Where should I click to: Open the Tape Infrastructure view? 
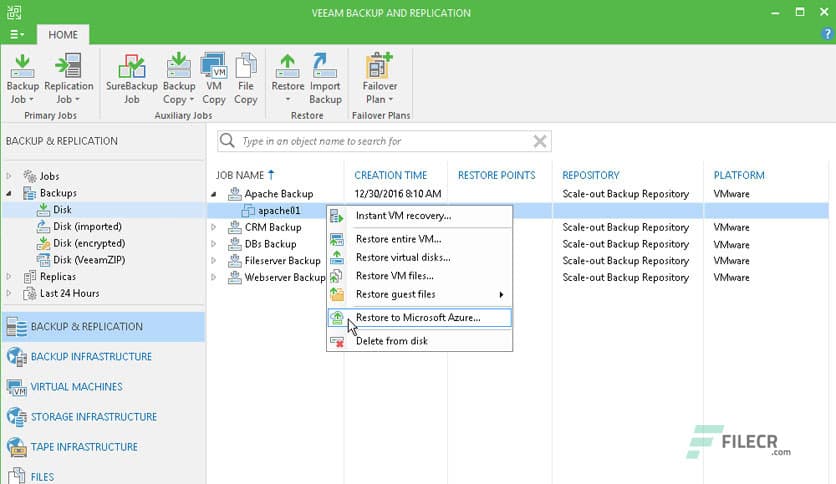pyautogui.click(x=103, y=447)
